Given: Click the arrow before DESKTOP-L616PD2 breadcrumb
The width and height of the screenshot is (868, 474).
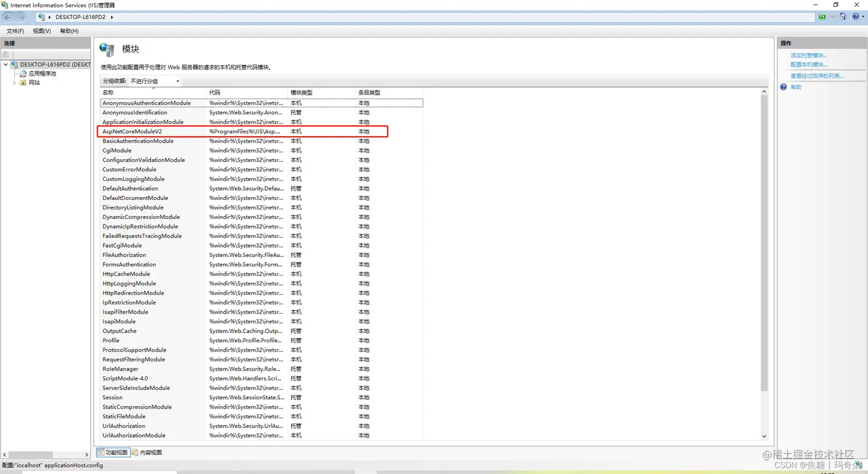Looking at the screenshot, I should click(x=49, y=17).
